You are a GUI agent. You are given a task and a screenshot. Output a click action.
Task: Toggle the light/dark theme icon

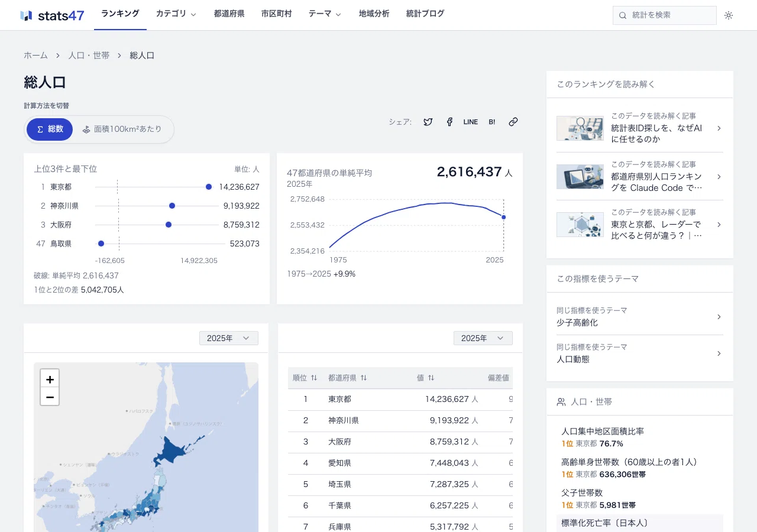click(729, 15)
